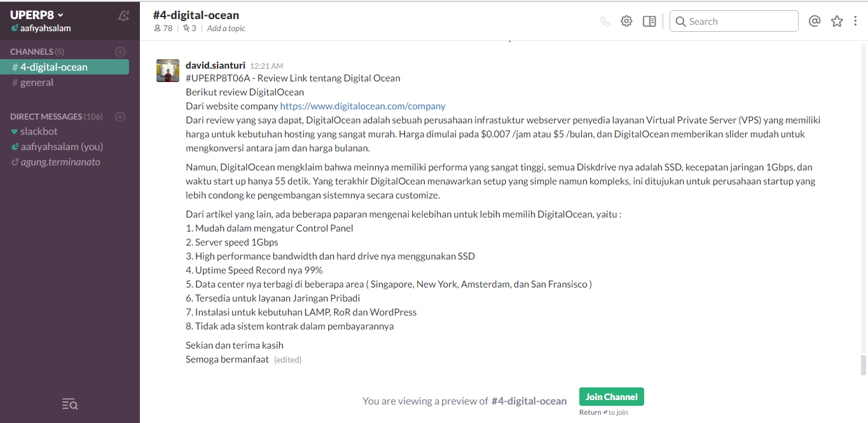Click the 'Berikut review DigitalOcean' line
The width and height of the screenshot is (868, 423).
tap(245, 92)
